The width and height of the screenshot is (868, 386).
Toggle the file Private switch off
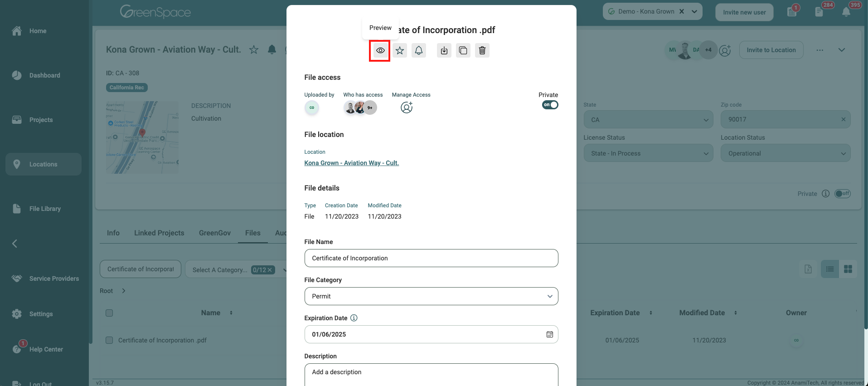pyautogui.click(x=550, y=105)
